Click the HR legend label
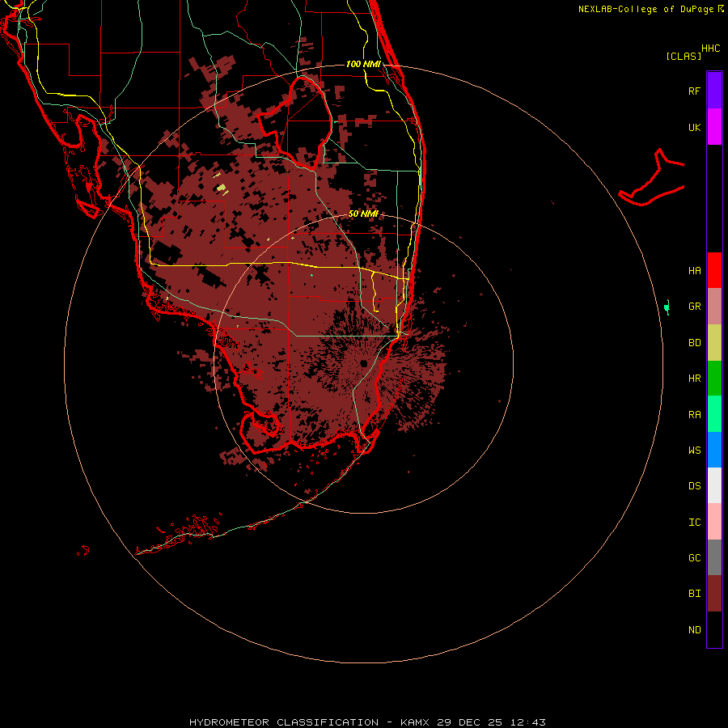 pyautogui.click(x=694, y=379)
